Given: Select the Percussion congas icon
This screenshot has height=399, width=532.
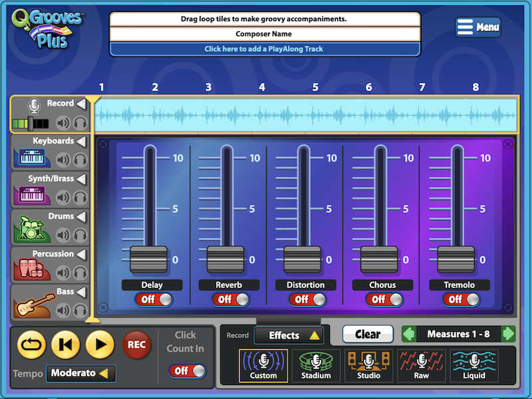Looking at the screenshot, I should click(x=31, y=269).
